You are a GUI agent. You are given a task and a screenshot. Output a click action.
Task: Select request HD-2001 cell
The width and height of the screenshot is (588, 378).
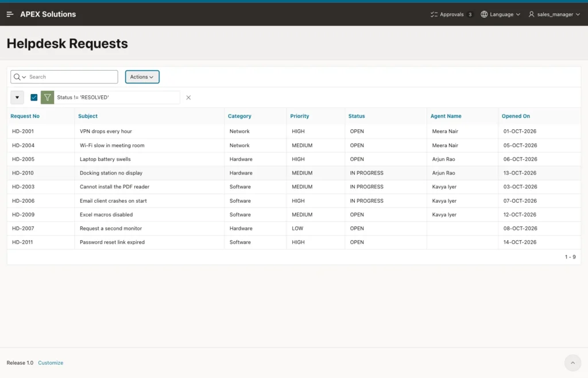tap(41, 131)
